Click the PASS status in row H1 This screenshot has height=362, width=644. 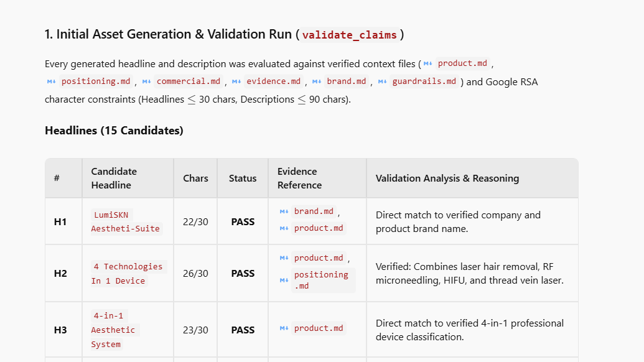coord(243,221)
